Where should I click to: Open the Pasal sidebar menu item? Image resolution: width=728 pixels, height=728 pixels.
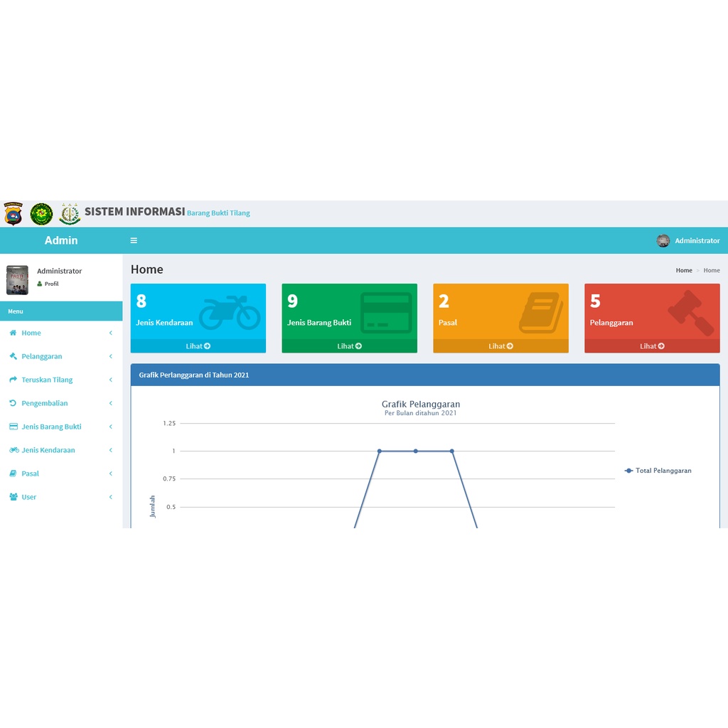pos(61,473)
